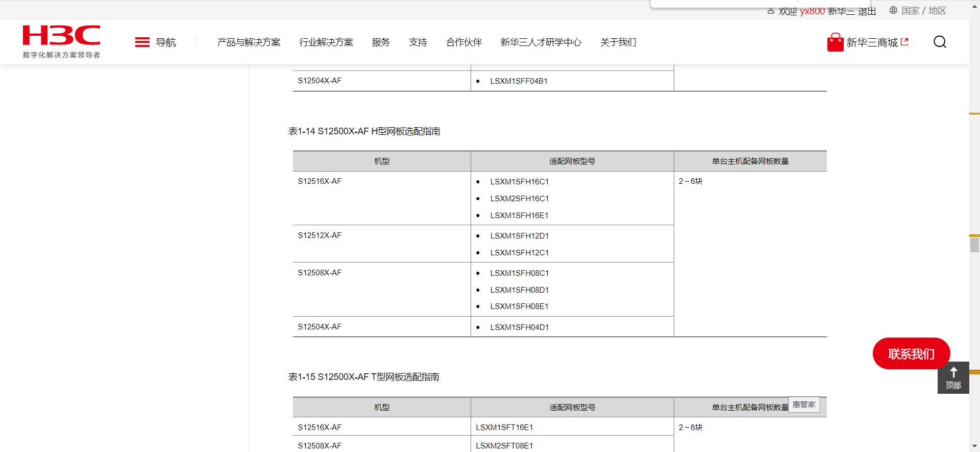Viewport: 980px width, 452px height.
Task: Click the yx800 username link
Action: [x=812, y=11]
